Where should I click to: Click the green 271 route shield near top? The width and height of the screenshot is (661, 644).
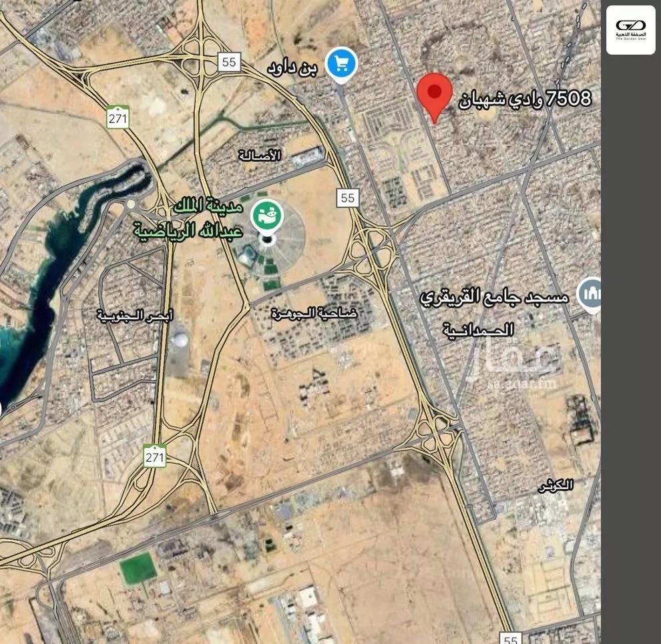tap(118, 117)
